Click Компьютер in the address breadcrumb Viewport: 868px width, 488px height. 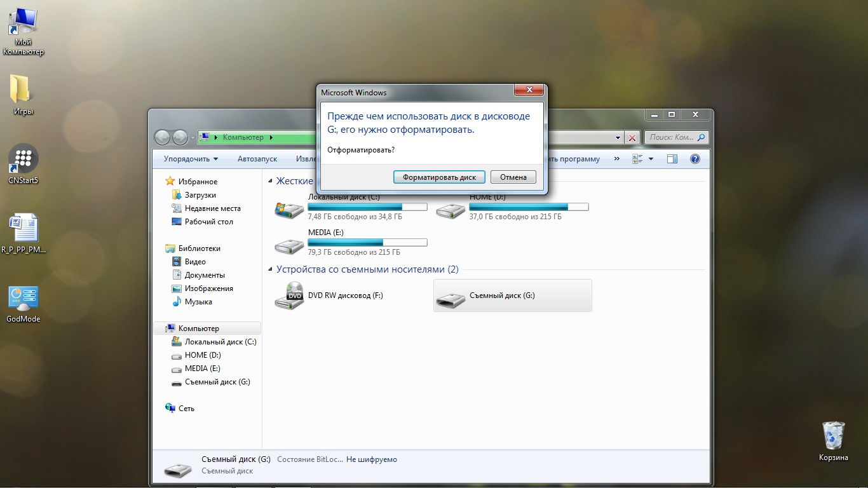(243, 137)
